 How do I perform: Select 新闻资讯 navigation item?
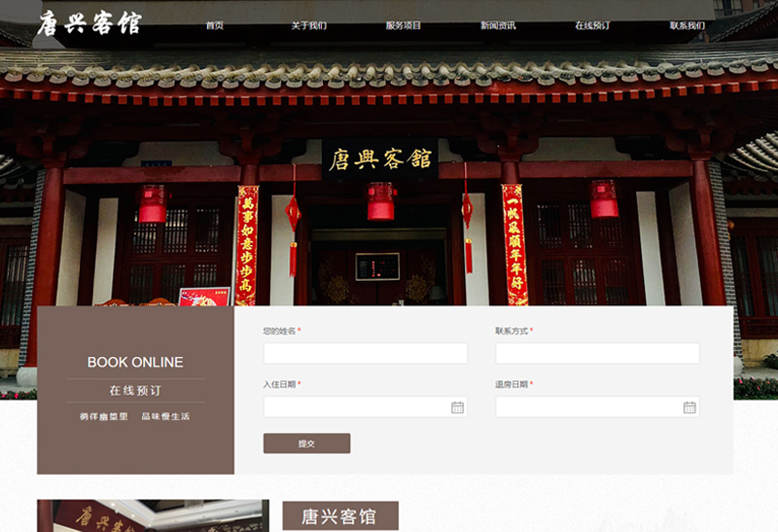(498, 25)
